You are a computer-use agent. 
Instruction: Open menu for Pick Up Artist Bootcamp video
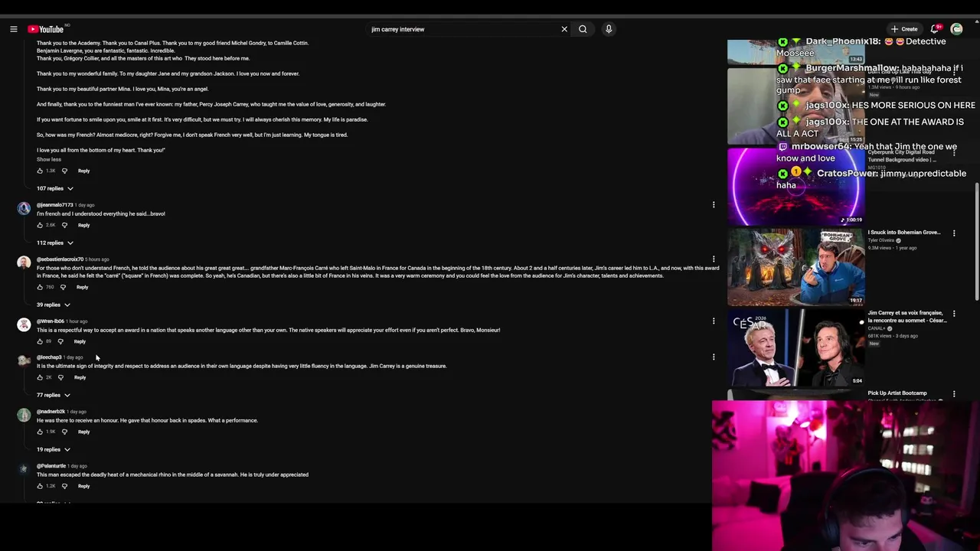click(x=954, y=394)
